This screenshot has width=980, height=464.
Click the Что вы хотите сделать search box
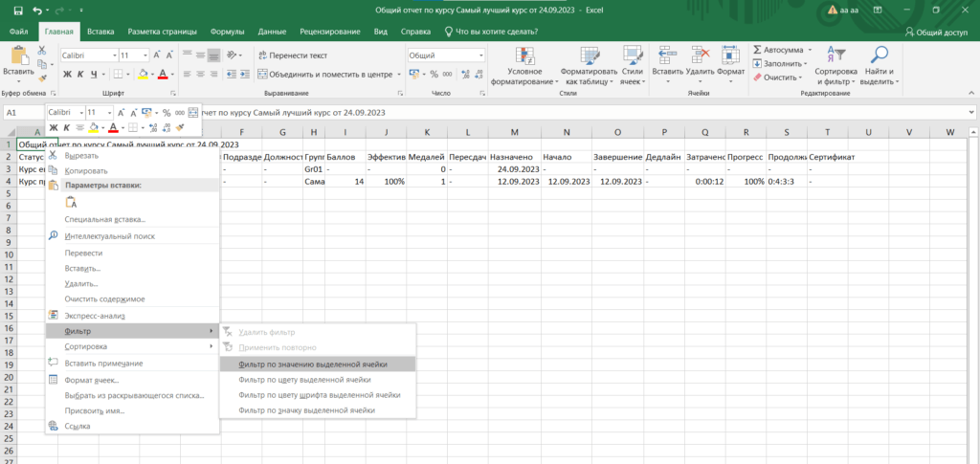(491, 32)
